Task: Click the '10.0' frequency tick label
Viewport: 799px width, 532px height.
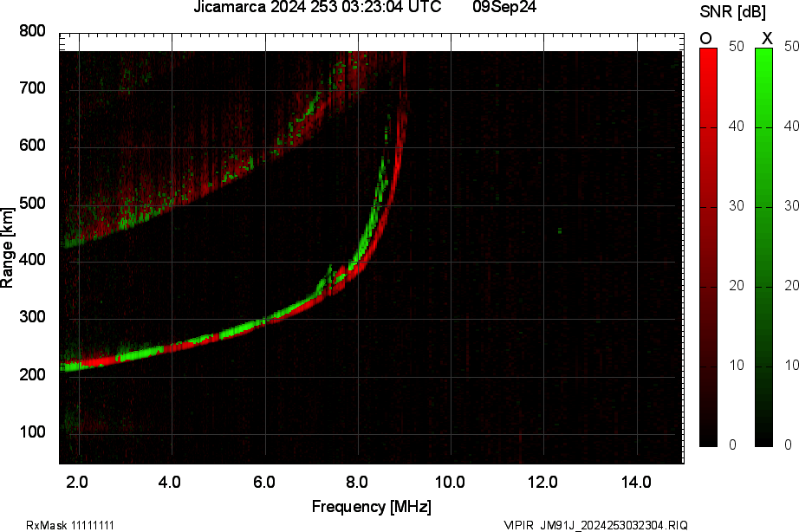Action: point(450,482)
